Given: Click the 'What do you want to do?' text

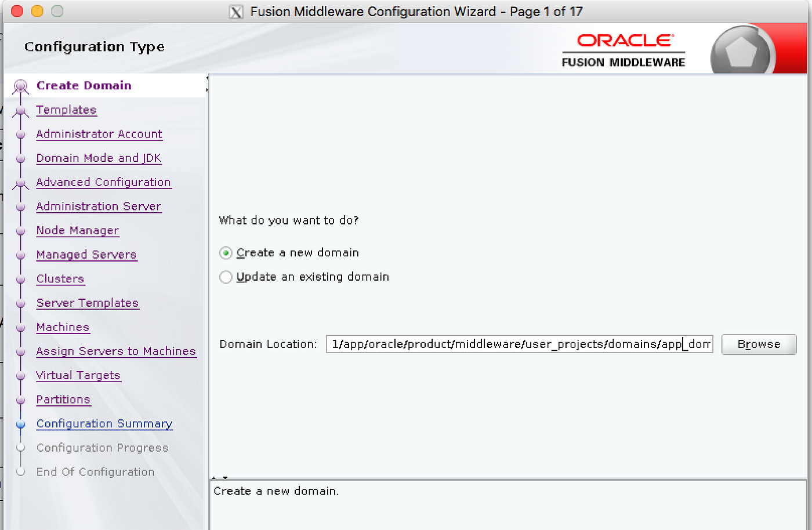Looking at the screenshot, I should [289, 220].
